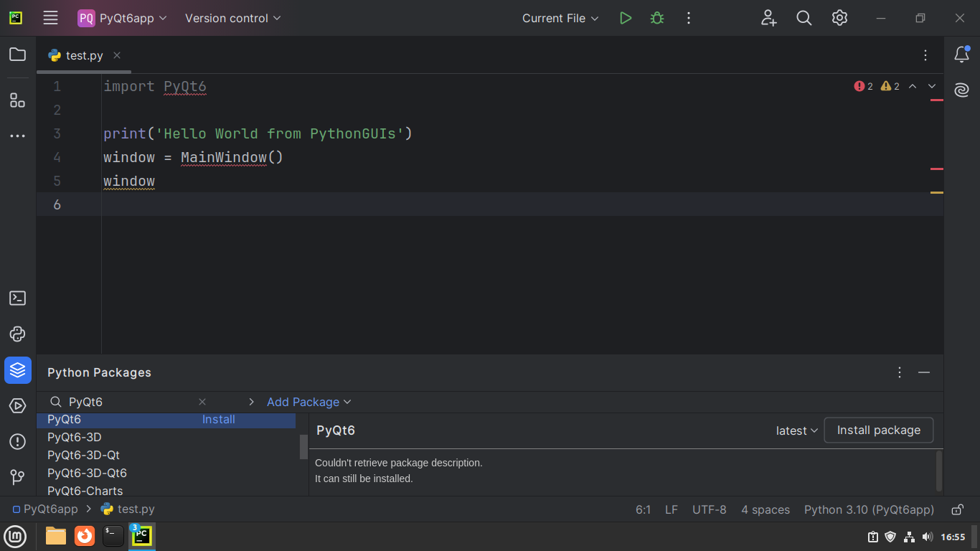This screenshot has height=551, width=980.
Task: Focus the package search field
Action: [129, 402]
